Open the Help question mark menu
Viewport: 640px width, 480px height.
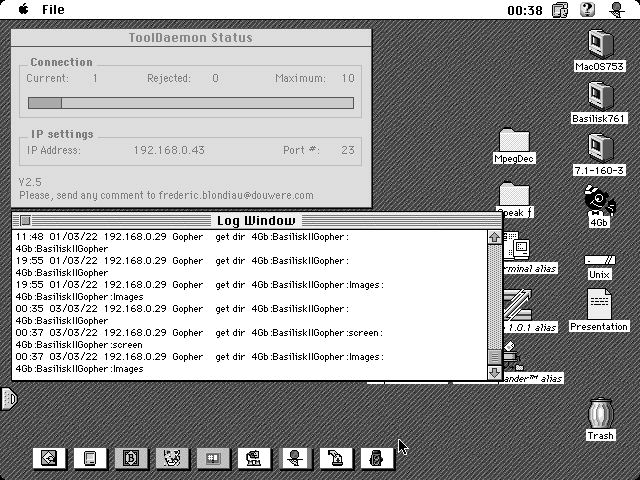click(x=587, y=10)
